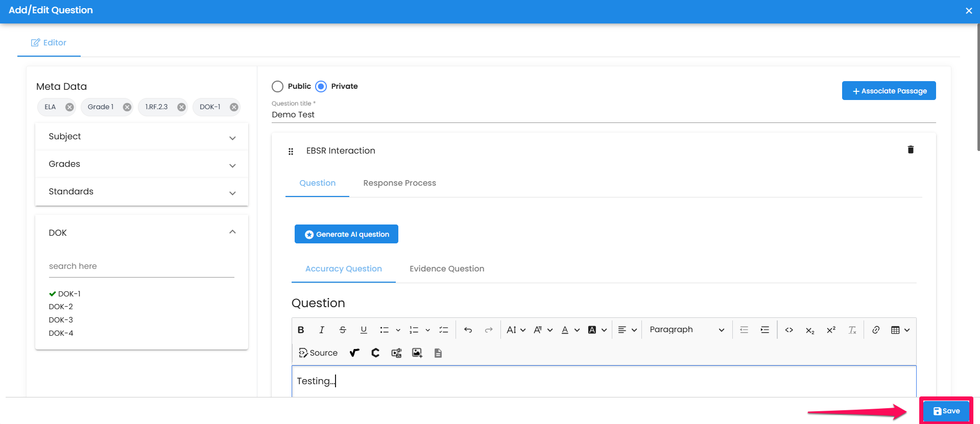Screen dimensions: 980x424
Task: Open the Paragraph style dropdown
Action: click(x=686, y=330)
